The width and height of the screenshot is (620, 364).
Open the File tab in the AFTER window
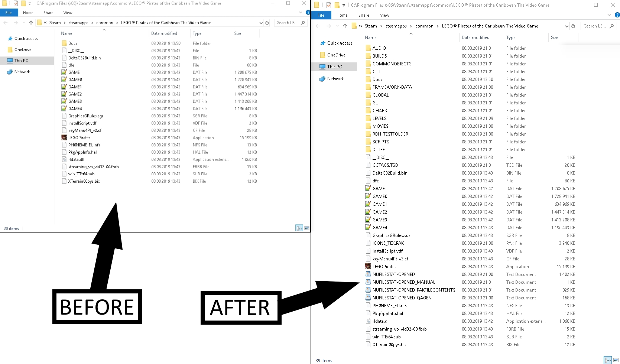coord(321,15)
